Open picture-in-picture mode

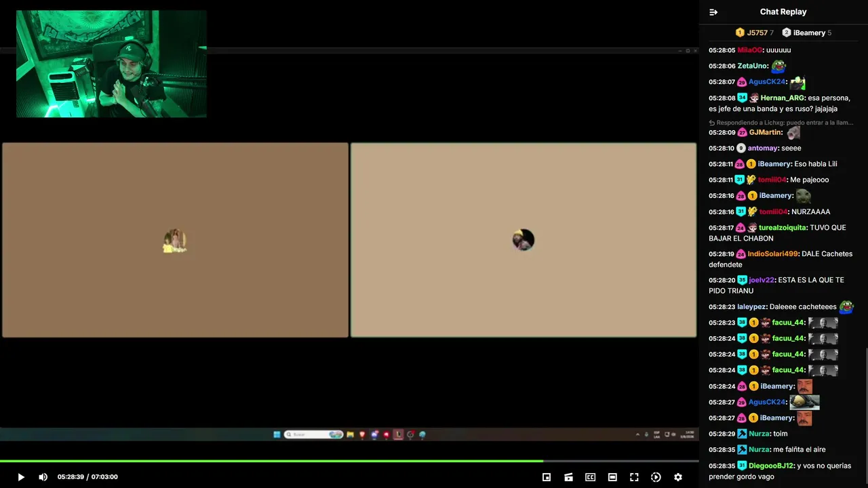[547, 477]
